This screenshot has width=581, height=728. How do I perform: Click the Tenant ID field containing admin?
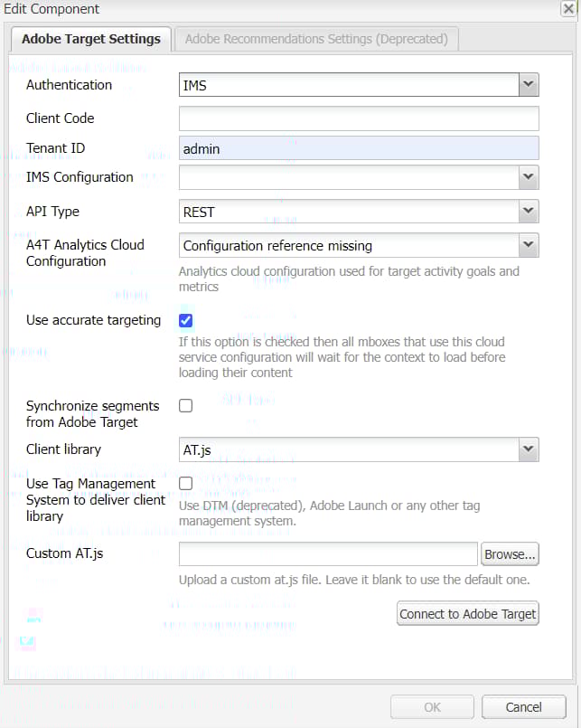click(x=359, y=148)
